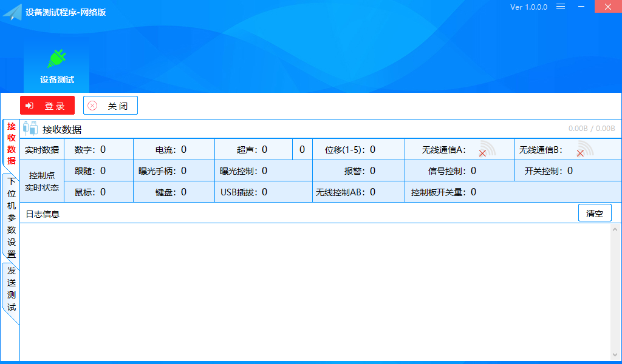Click the 实时数据 row header
Screen dimensions: 622x364
[42, 150]
